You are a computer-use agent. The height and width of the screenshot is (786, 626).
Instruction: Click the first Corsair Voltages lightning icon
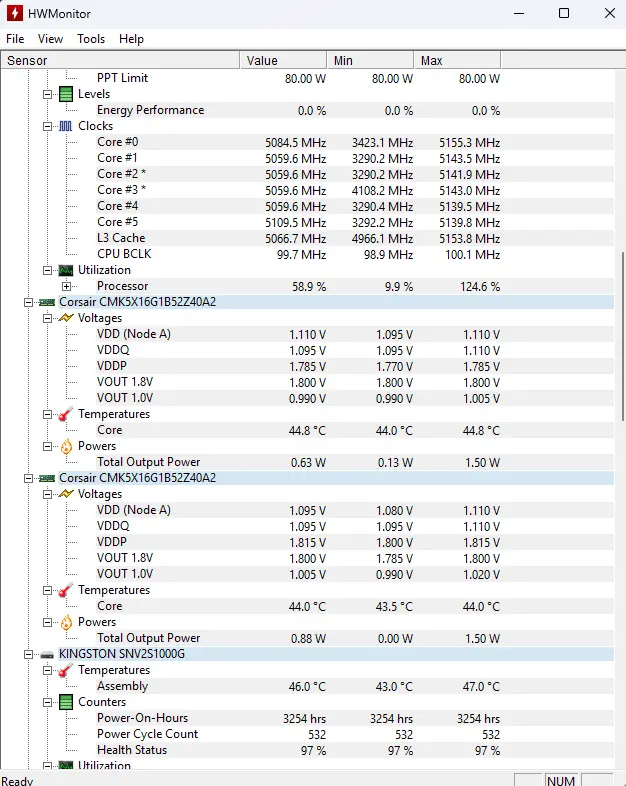(66, 318)
